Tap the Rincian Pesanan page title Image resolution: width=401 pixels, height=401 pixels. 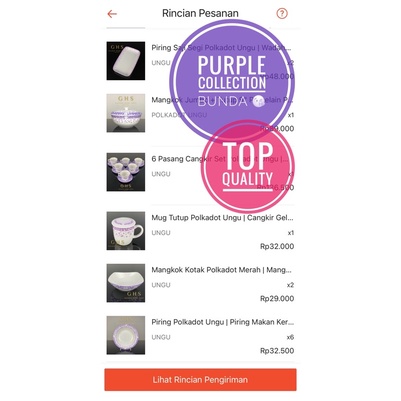(x=200, y=13)
